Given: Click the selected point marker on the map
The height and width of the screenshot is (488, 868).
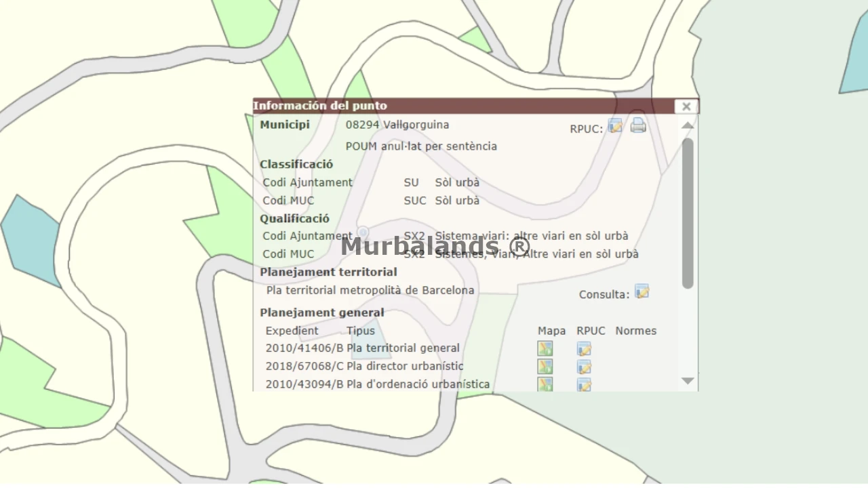Looking at the screenshot, I should [363, 233].
